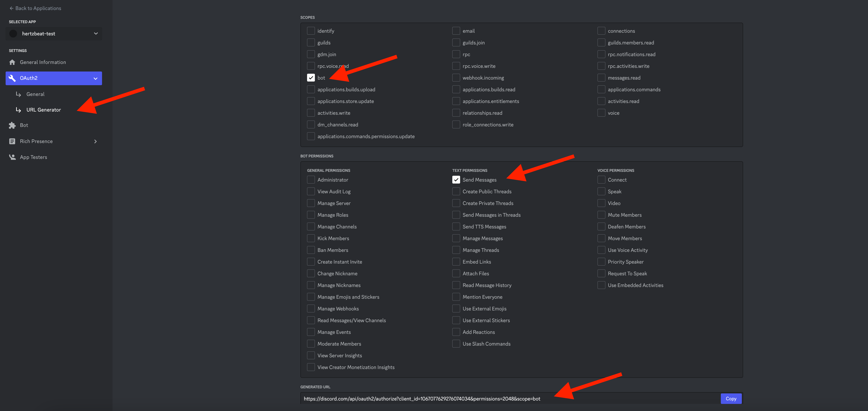
Task: Click the hertzbeat-test app avatar circle
Action: (13, 34)
